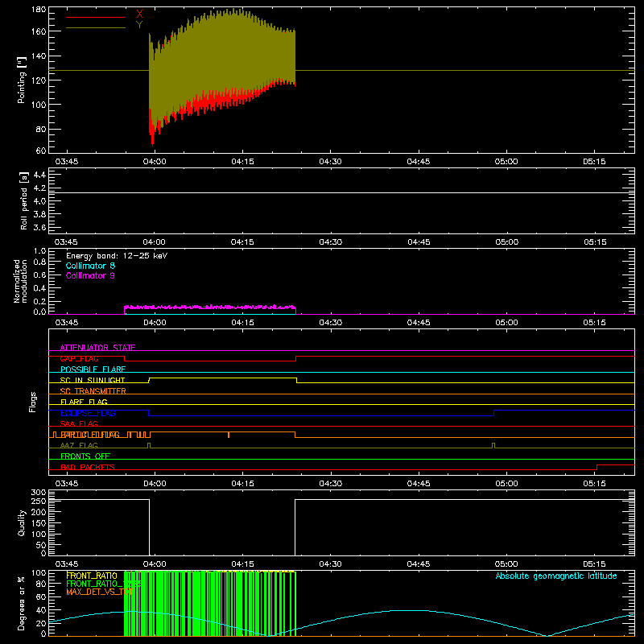644x644 pixels.
Task: Click the Absolute geomagnetic latitude label
Action: click(x=556, y=576)
